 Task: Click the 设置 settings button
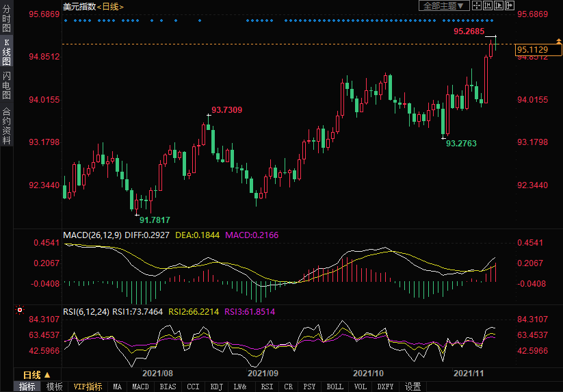(413, 387)
